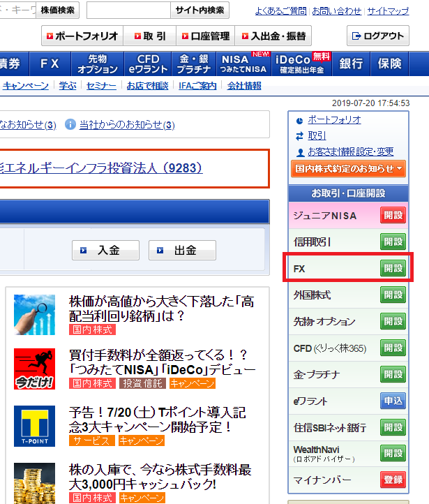The width and height of the screenshot is (429, 504).
Task: Select the 金・銀プラチナ navigation tab
Action: 194,64
